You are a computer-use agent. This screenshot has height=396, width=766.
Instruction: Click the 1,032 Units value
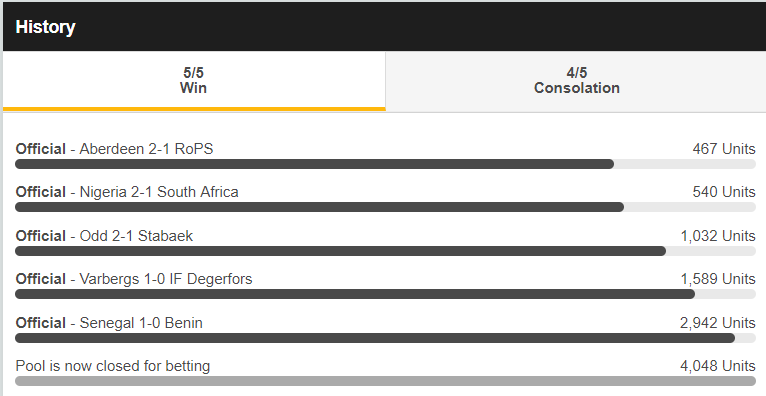pos(718,236)
